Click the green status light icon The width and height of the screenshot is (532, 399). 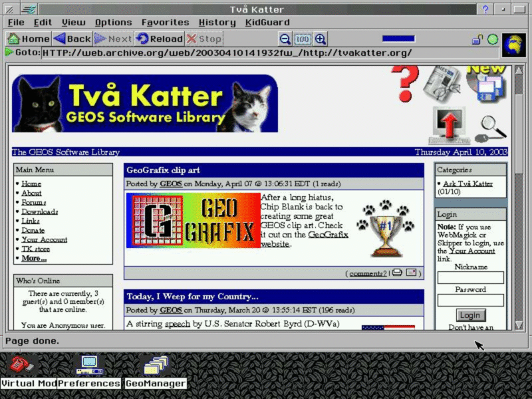(493, 39)
